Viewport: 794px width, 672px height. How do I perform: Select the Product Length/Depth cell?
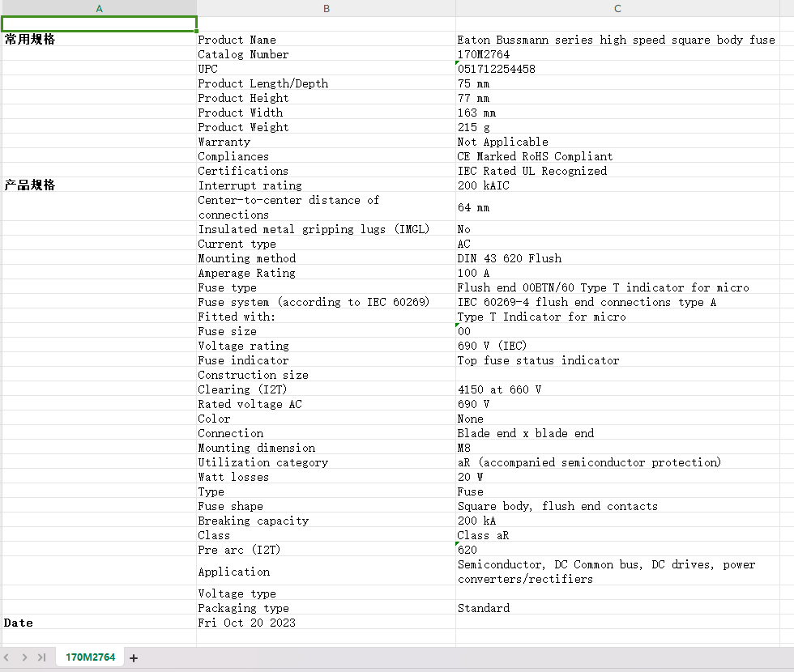click(326, 83)
